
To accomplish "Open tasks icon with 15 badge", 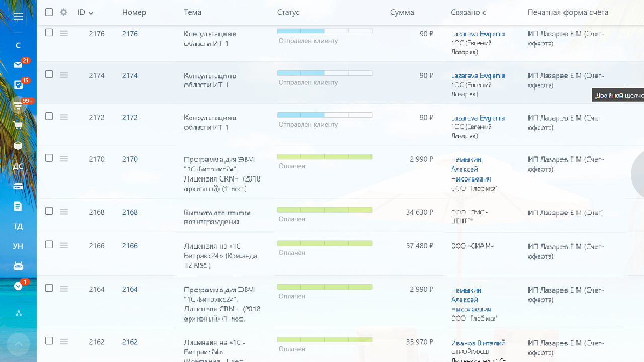I will [18, 85].
